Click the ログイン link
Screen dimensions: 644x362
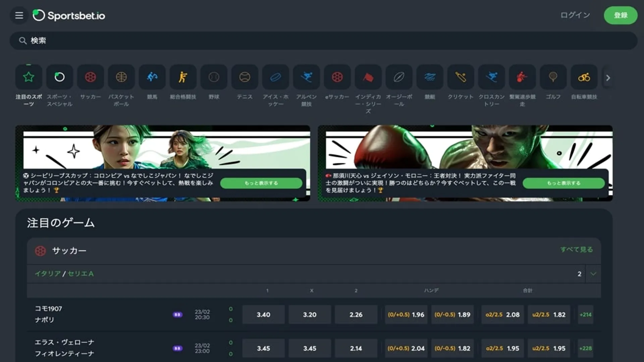pos(575,15)
